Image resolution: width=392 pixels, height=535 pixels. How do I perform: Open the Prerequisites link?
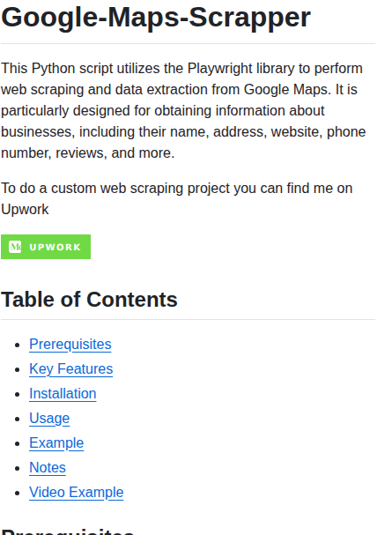(x=70, y=344)
